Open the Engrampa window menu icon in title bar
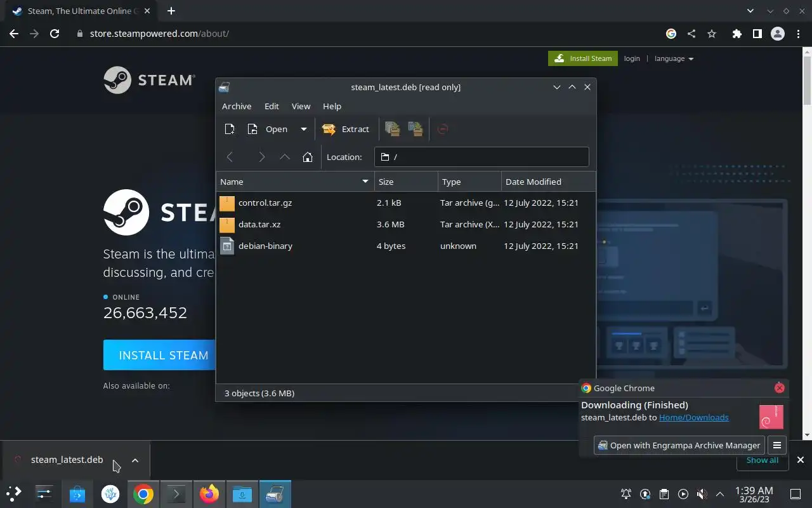Viewport: 812px width, 508px height. [224, 87]
